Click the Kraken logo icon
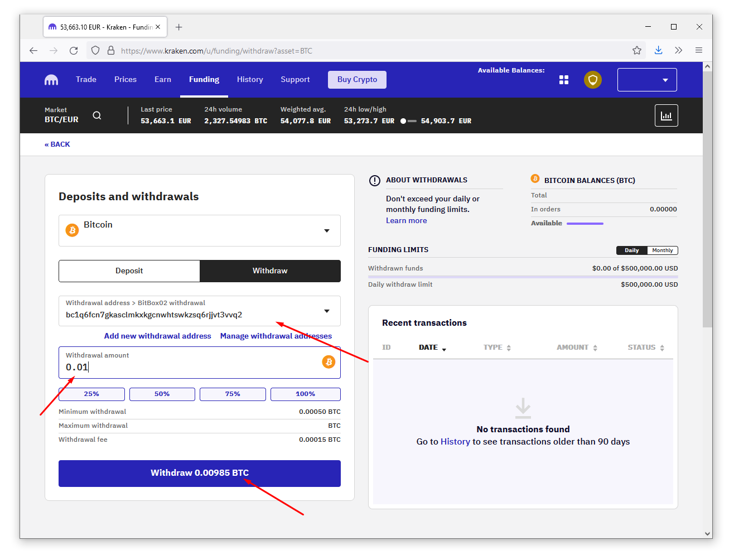734x560 pixels. [51, 80]
